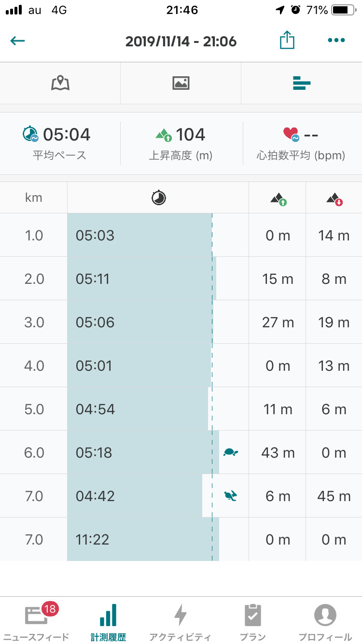Screen dimensions: 362x644
Task: Tap the descent column header icon
Action: click(x=334, y=198)
